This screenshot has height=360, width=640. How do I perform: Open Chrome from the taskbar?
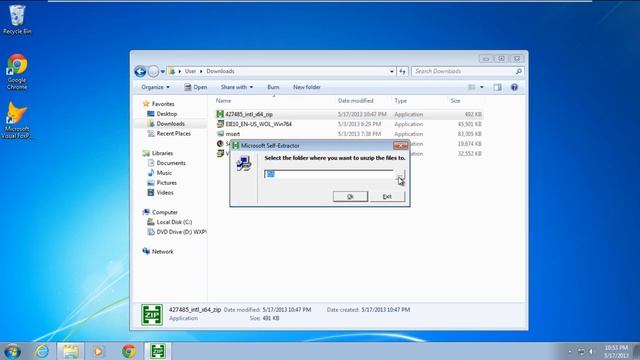click(x=129, y=351)
